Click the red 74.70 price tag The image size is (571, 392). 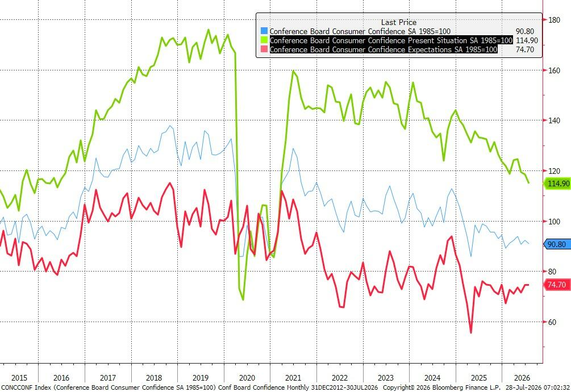pyautogui.click(x=557, y=285)
